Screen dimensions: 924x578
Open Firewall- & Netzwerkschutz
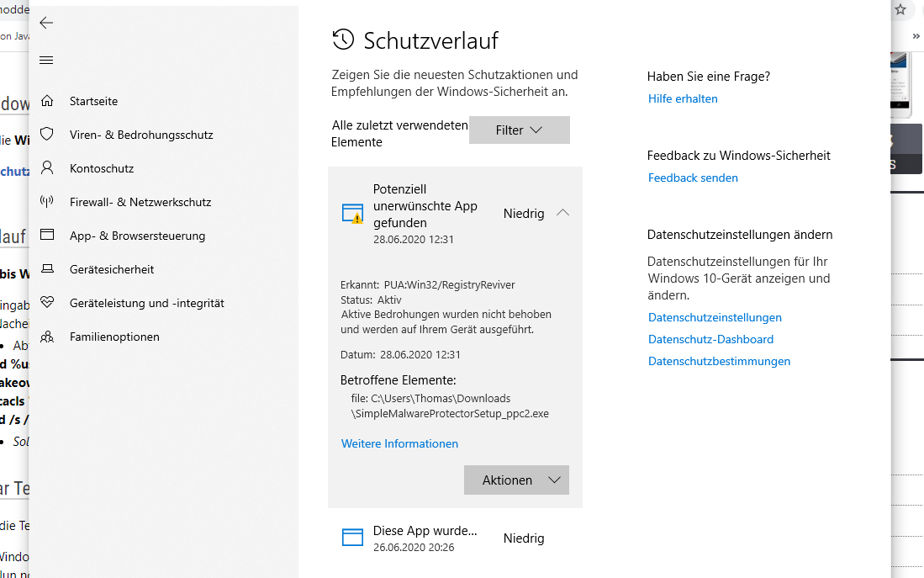140,202
